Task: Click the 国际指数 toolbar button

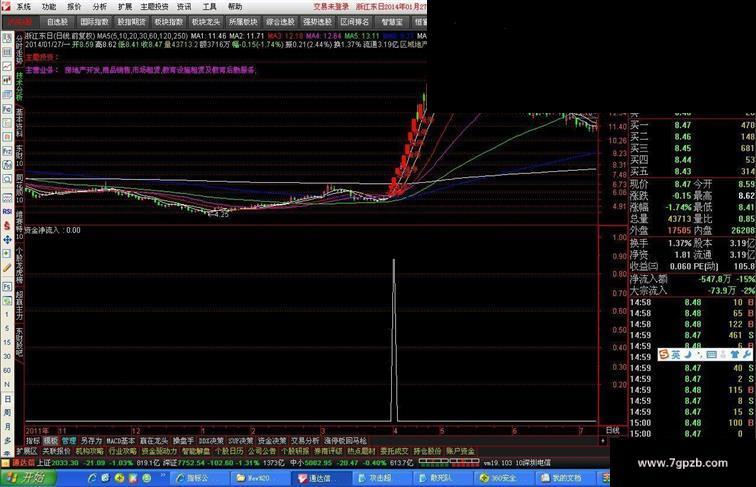Action: click(x=94, y=22)
